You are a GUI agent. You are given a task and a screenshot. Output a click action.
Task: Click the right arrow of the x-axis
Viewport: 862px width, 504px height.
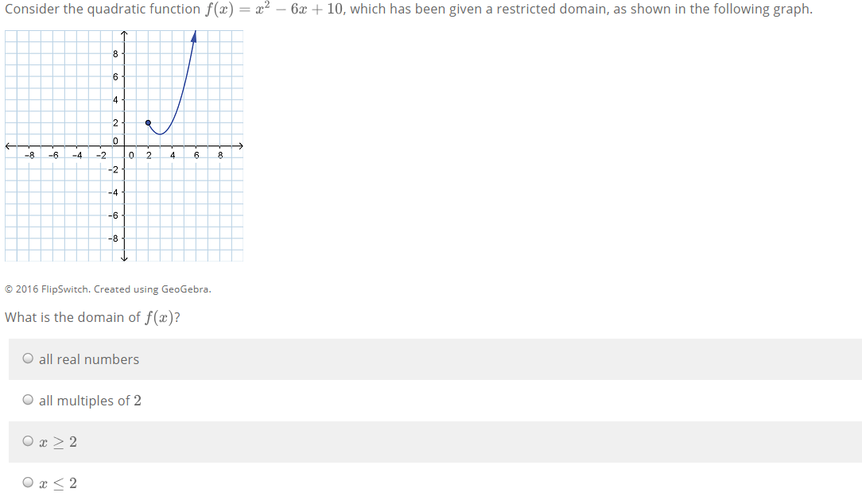[241, 145]
